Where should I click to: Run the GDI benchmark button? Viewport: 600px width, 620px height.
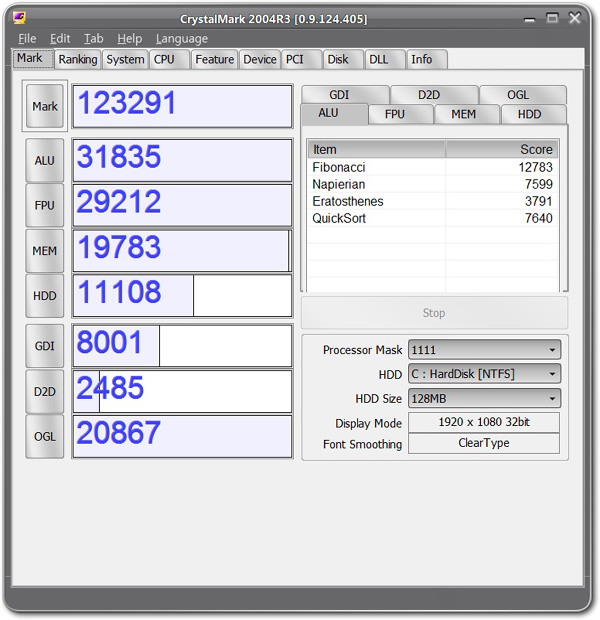pyautogui.click(x=45, y=346)
